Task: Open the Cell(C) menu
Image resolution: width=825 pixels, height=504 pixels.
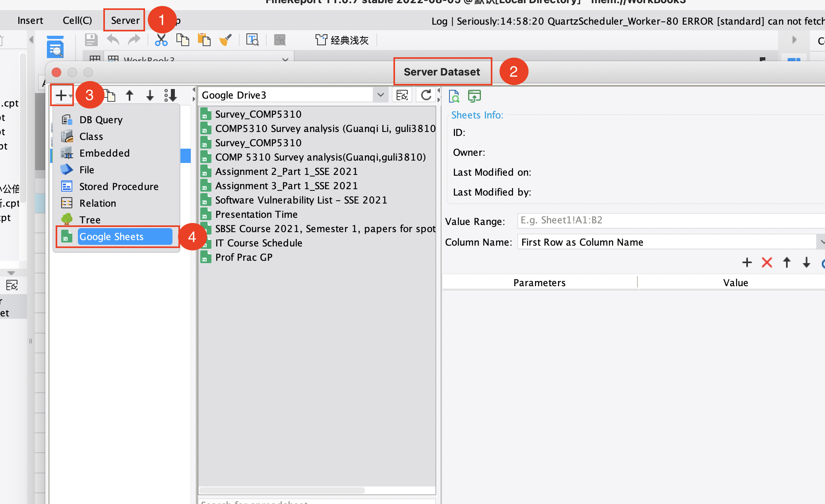Action: tap(77, 20)
